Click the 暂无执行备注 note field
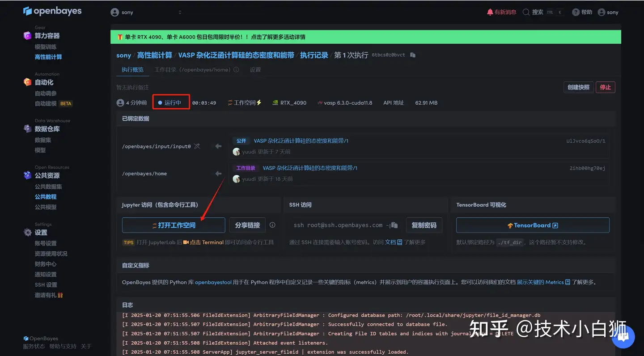The image size is (644, 356). [x=132, y=87]
